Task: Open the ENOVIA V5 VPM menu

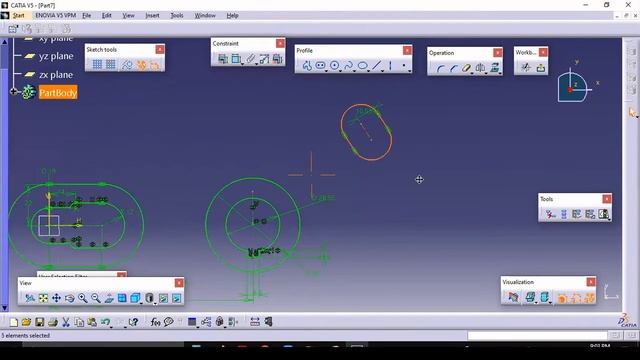Action: (x=56, y=16)
